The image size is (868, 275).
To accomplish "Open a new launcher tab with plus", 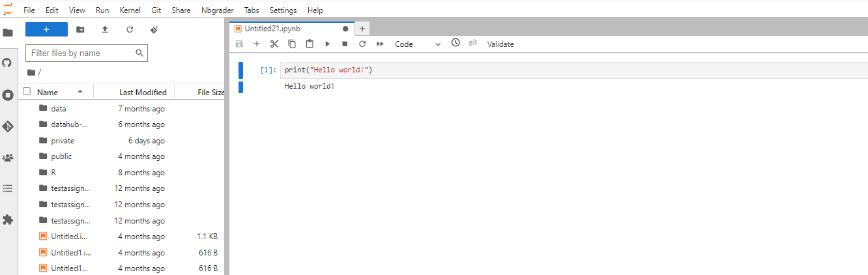I will pos(362,29).
